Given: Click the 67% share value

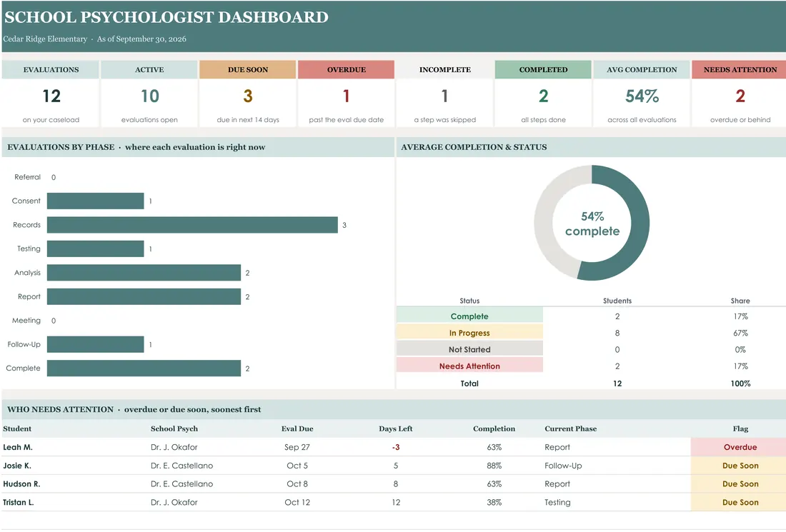Looking at the screenshot, I should [x=740, y=333].
